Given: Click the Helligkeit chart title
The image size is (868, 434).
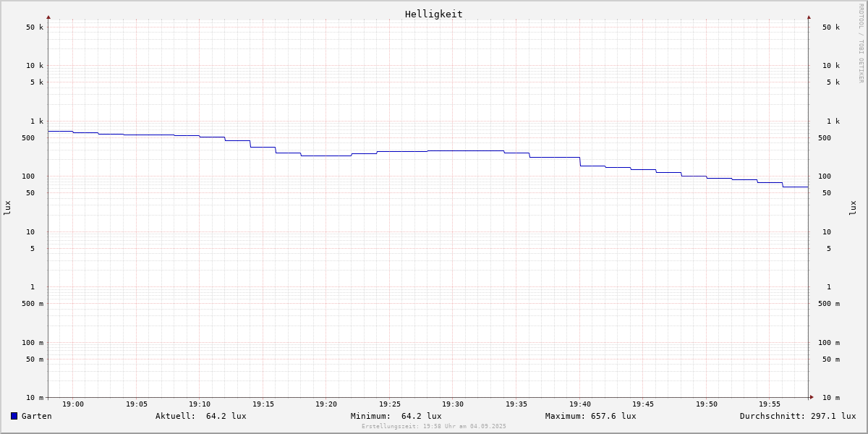Looking at the screenshot, I should click(434, 14).
